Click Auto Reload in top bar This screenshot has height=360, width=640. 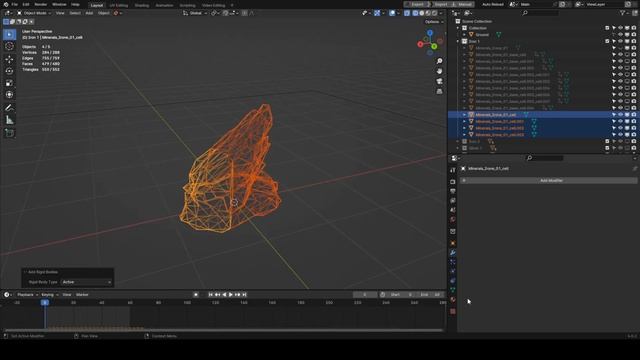pos(493,4)
